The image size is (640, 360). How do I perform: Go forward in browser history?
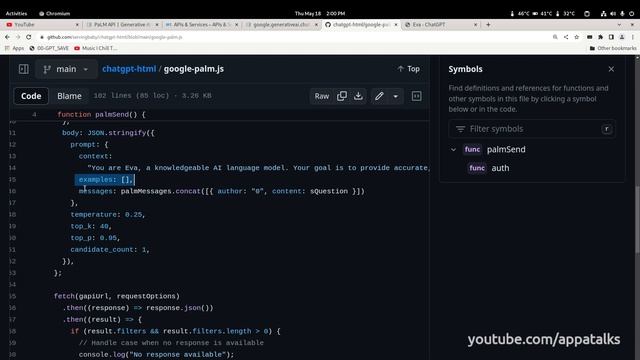(18, 37)
